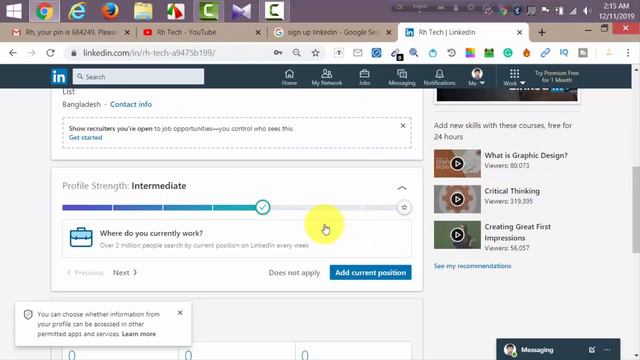This screenshot has width=640, height=360.
Task: Click the volume icon in system tray
Action: pos(587,11)
